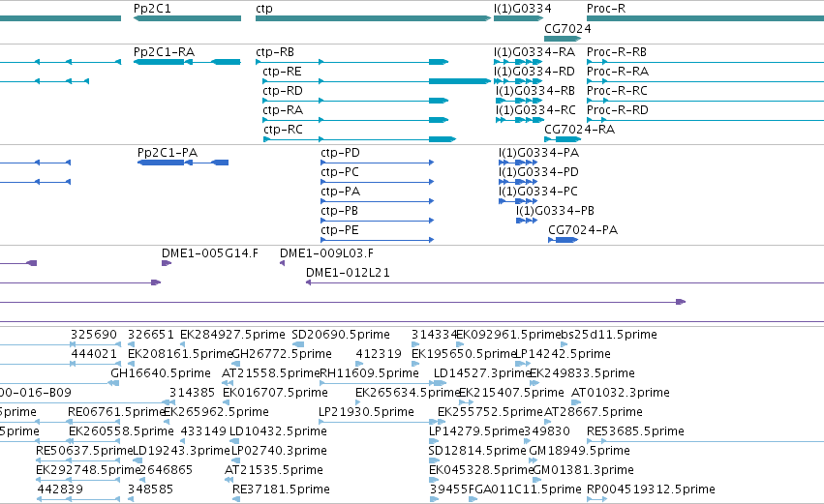The height and width of the screenshot is (504, 824).
Task: Click the l(1)G0334 gene bar
Action: pyautogui.click(x=518, y=18)
